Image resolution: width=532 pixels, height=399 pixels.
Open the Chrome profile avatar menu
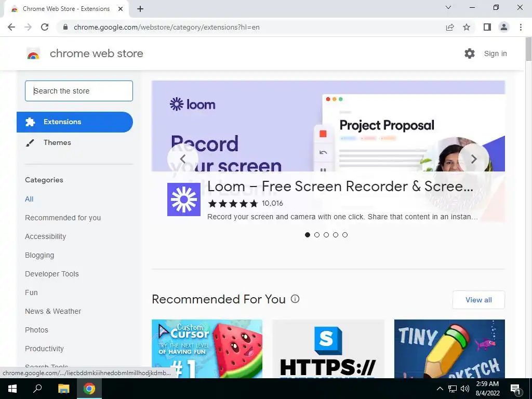(x=504, y=27)
